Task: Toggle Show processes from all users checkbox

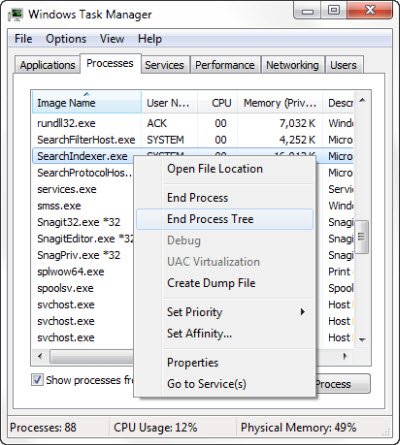Action: (x=37, y=380)
